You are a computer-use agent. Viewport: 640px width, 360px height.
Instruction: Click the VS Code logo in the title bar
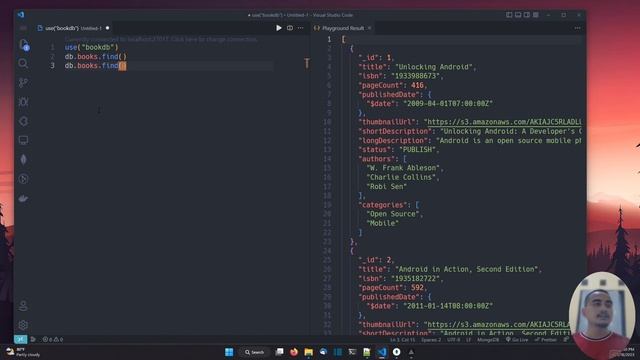[x=21, y=15]
